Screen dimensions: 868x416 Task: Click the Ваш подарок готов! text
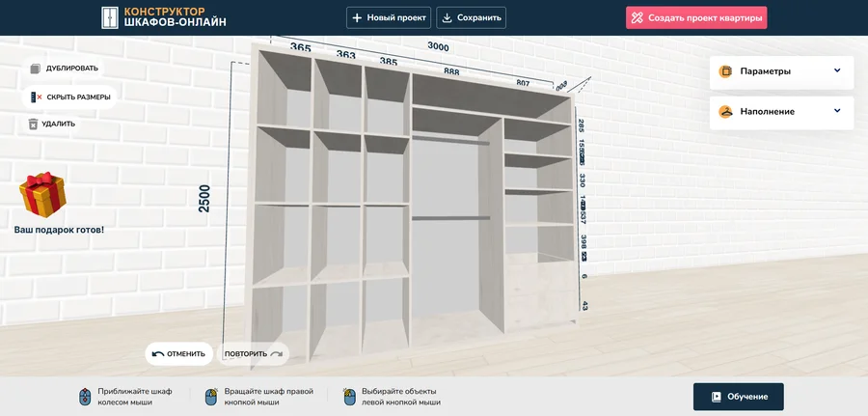pos(59,231)
